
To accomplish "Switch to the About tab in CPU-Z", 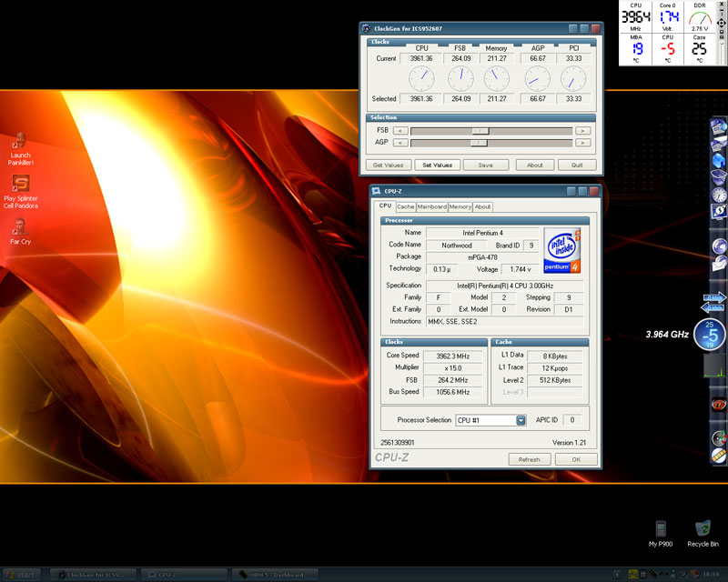I will point(482,206).
